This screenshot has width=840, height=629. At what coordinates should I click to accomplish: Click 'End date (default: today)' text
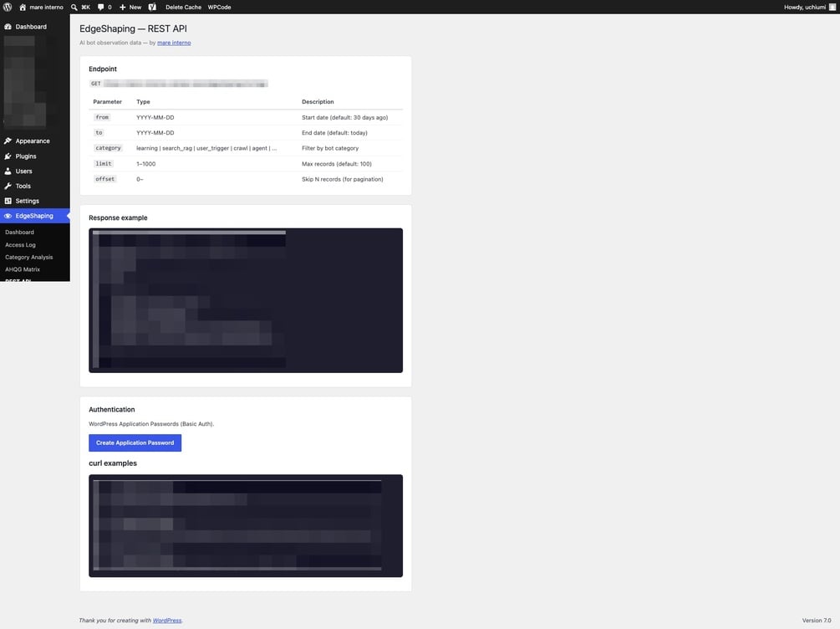coord(334,133)
